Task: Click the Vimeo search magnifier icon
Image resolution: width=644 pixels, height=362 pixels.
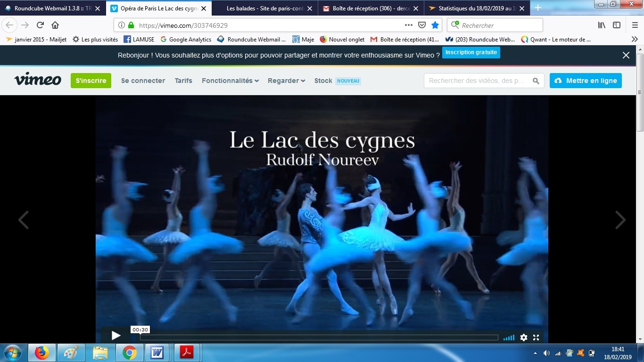Action: [536, 81]
